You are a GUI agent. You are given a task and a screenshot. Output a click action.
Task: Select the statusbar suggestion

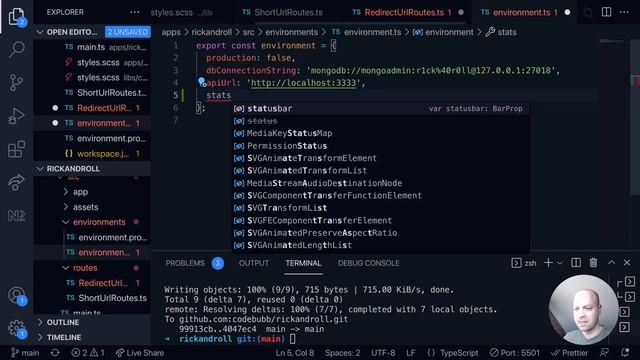pos(381,109)
